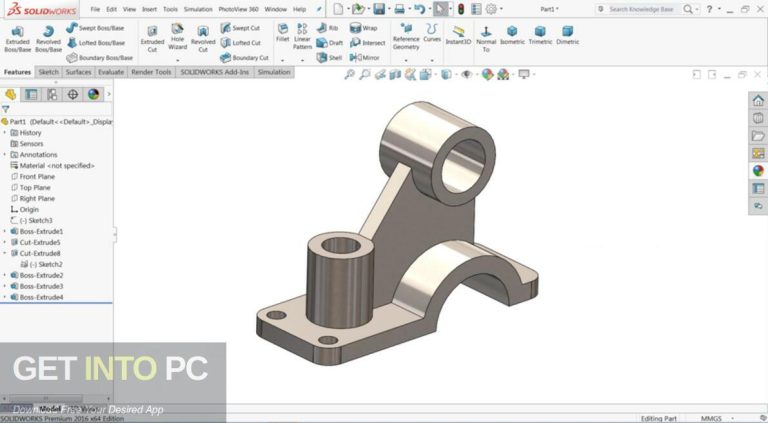Open the DisplayManager panel tab
Screen dimensions: 768x423
coord(94,94)
